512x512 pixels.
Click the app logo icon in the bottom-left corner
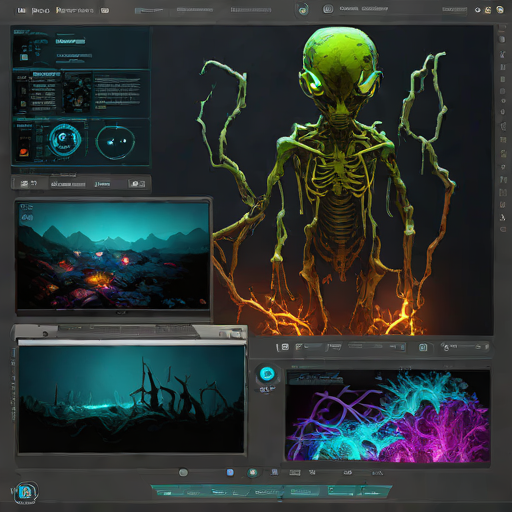pos(26,492)
